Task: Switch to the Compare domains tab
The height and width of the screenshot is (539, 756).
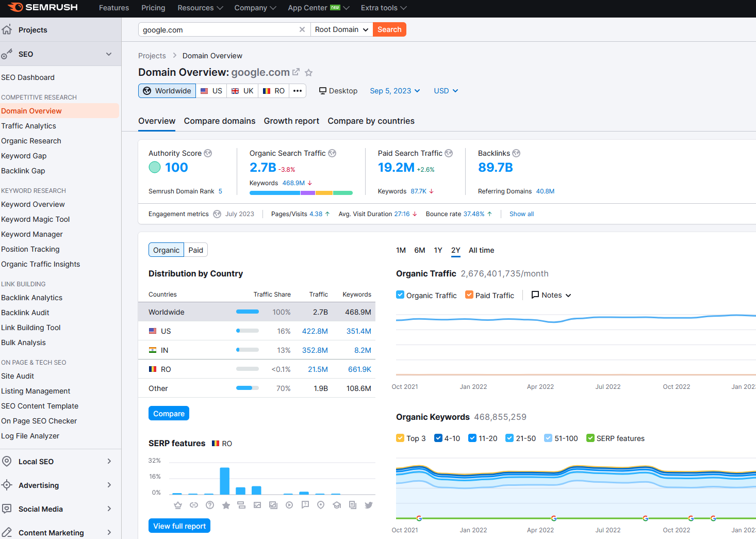Action: click(220, 121)
